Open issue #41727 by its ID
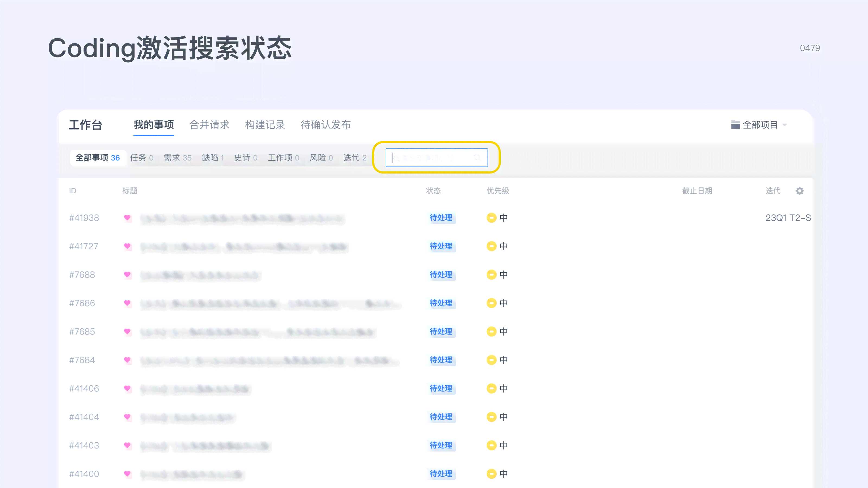 pyautogui.click(x=84, y=246)
